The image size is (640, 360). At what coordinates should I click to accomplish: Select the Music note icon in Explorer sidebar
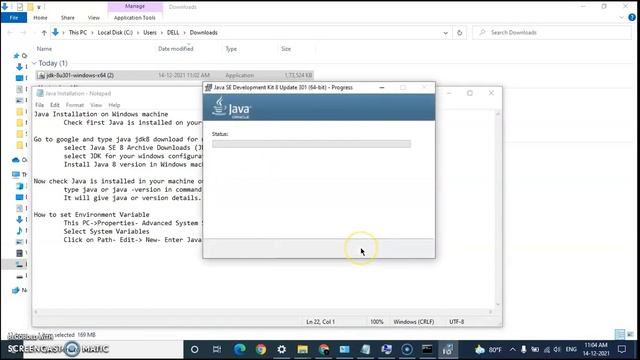[19, 231]
